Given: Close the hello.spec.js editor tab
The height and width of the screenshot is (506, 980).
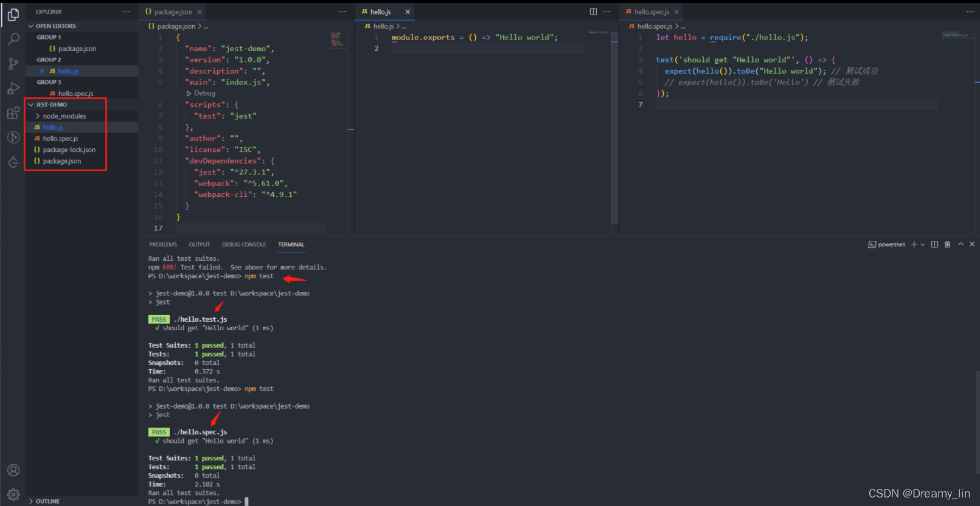Looking at the screenshot, I should point(676,12).
